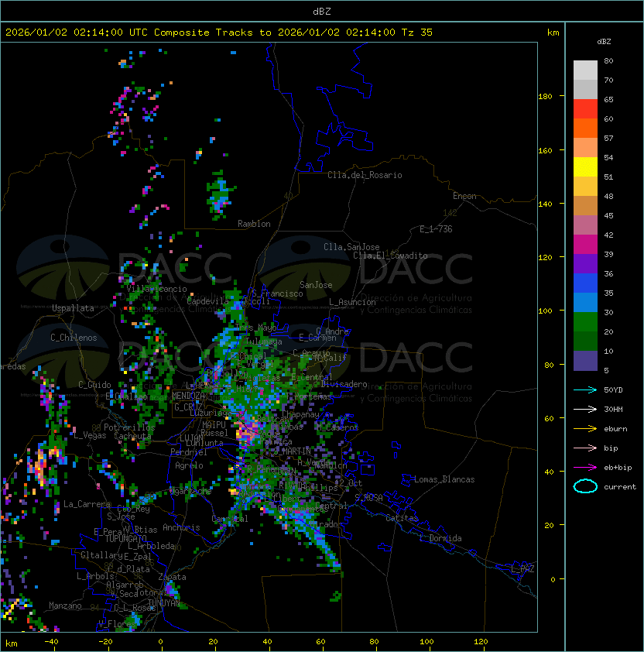Click the Clla.del_Rosario label
Viewport: 644px width, 652px height.
[365, 175]
